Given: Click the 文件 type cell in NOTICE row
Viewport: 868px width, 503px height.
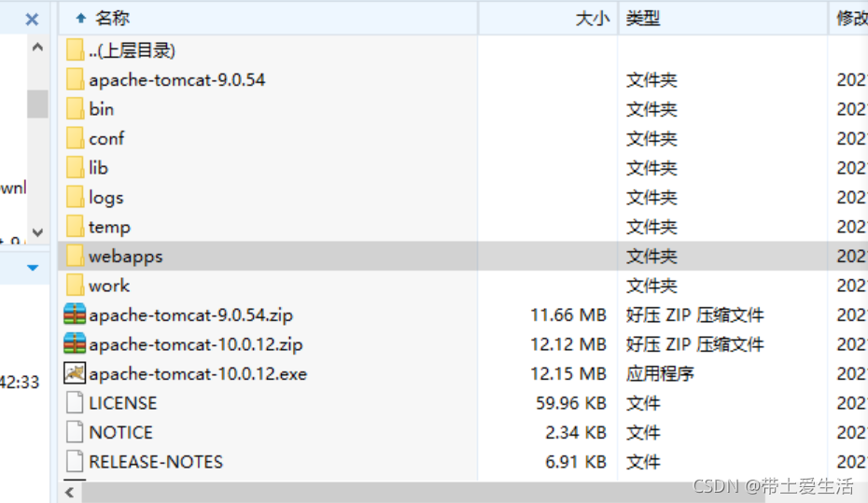Looking at the screenshot, I should [643, 432].
